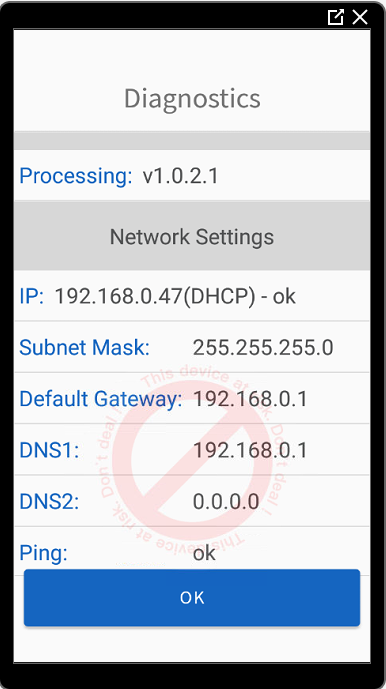This screenshot has height=689, width=386.
Task: Click the Processing label
Action: tap(76, 176)
